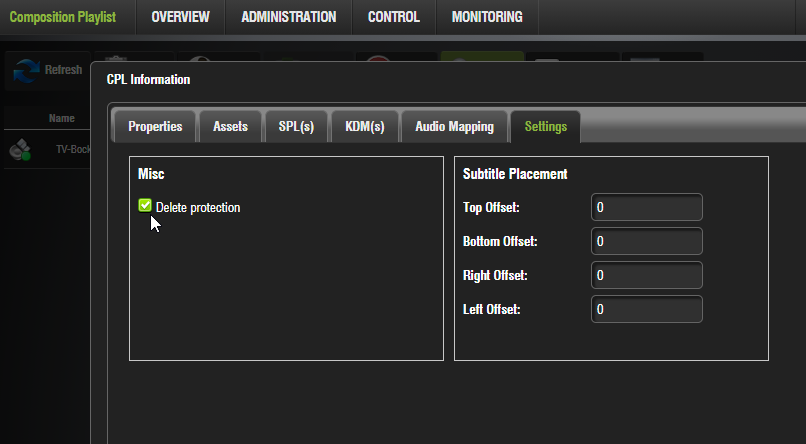This screenshot has height=444, width=806.
Task: Focus the Left Offset input field
Action: point(647,309)
